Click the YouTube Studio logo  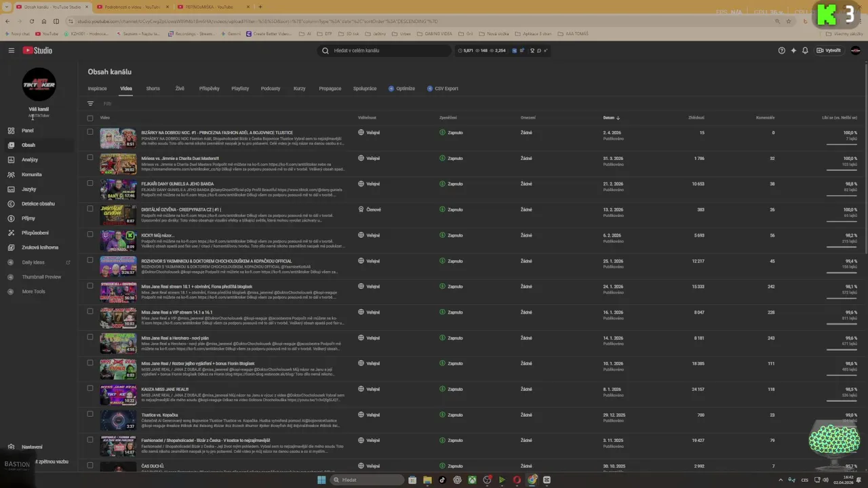(x=37, y=50)
